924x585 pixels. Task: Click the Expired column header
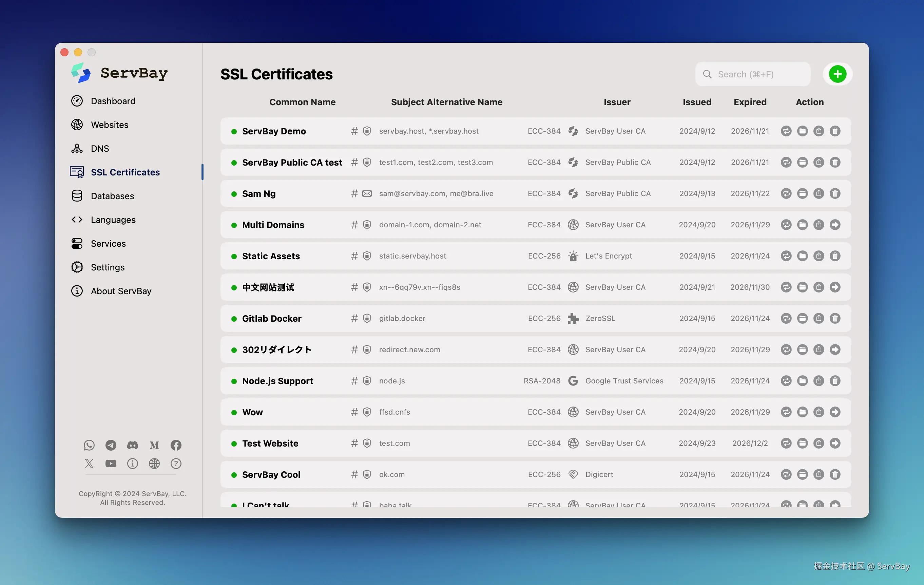point(750,102)
